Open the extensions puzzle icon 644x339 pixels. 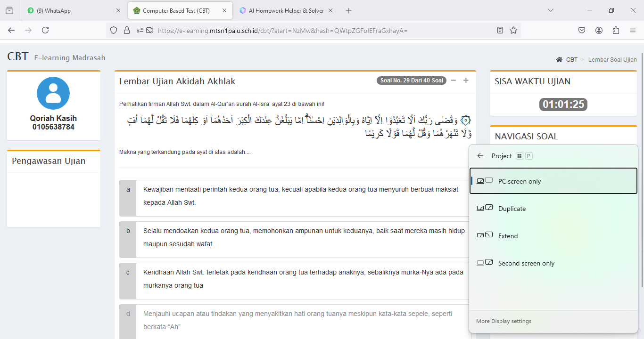click(x=616, y=30)
